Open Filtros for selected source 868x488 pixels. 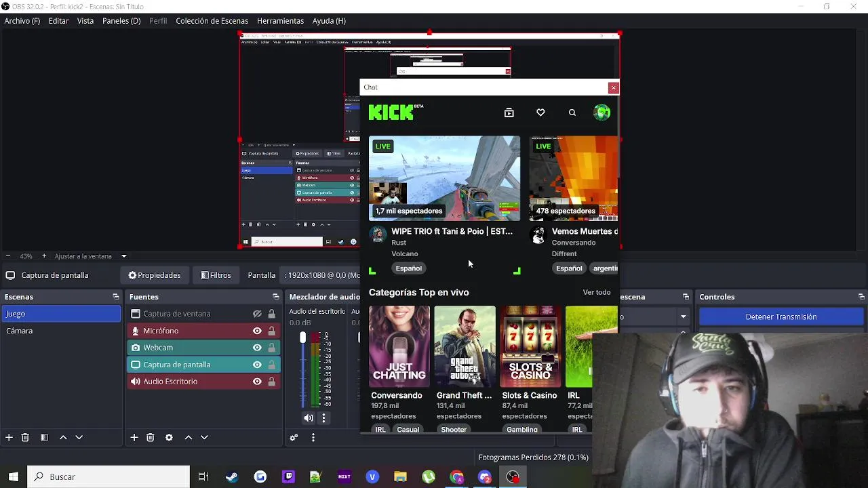pos(216,275)
